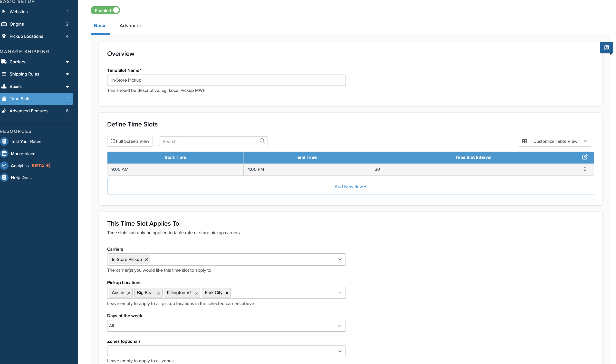Remove Austin from Pickup Locations
The width and height of the screenshot is (616, 364).
coord(129,293)
